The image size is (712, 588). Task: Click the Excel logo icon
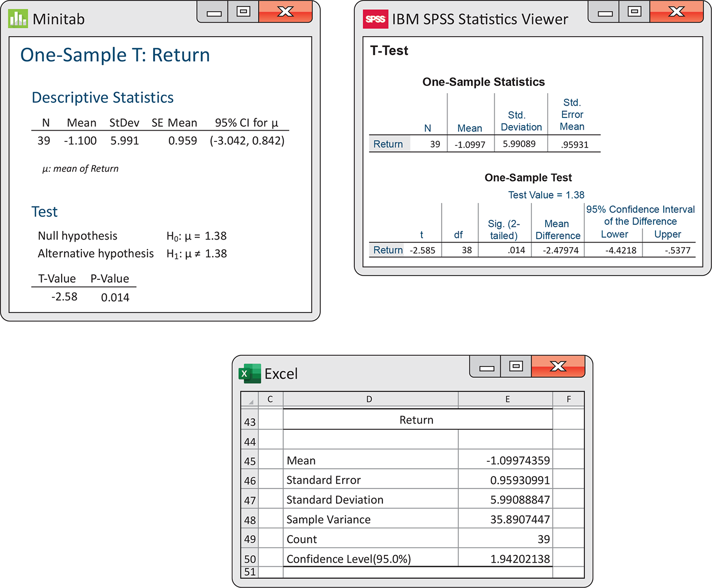tap(250, 373)
